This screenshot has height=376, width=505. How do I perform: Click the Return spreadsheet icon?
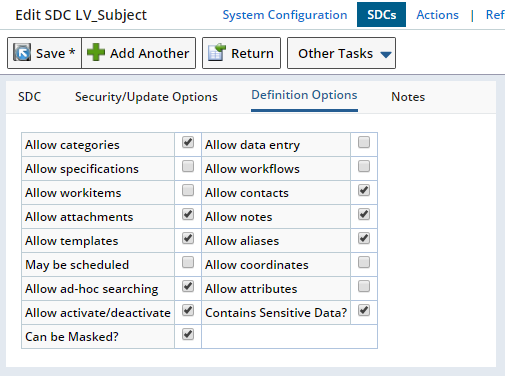(217, 52)
